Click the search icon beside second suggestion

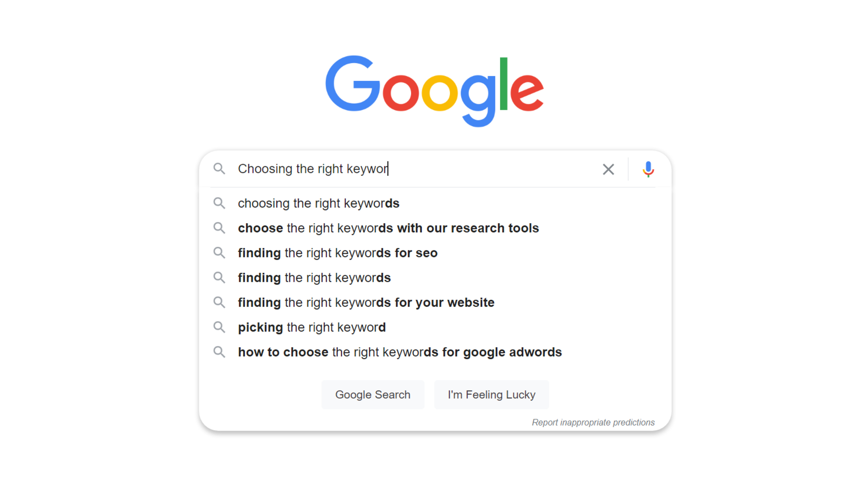tap(221, 228)
